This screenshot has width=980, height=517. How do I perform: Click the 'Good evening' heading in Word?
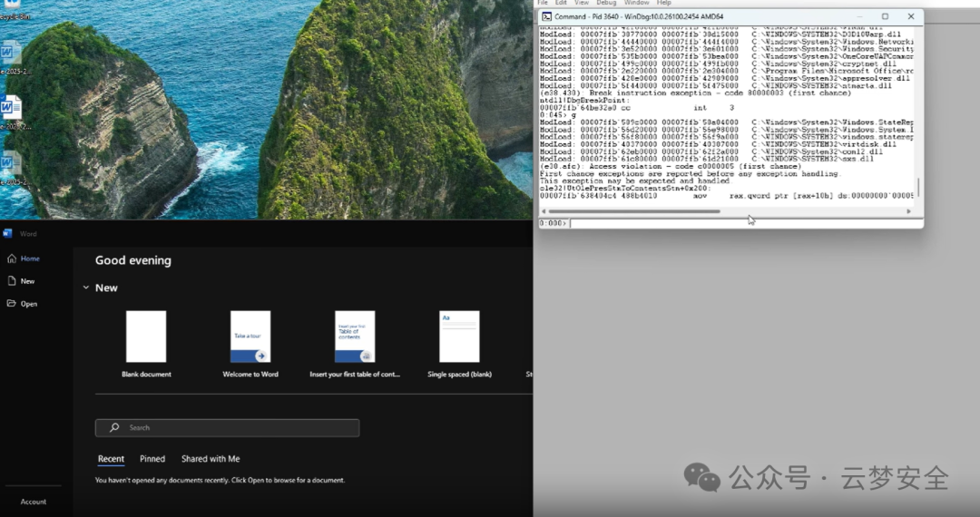(x=133, y=260)
